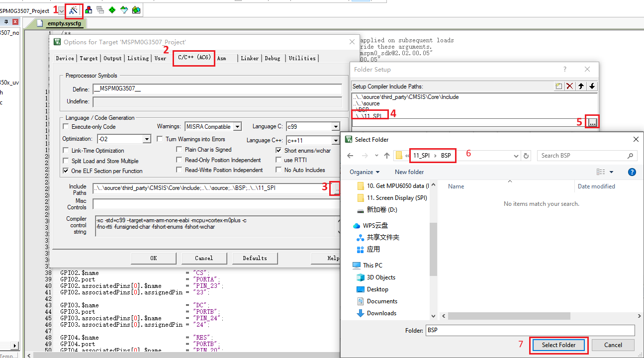The width and height of the screenshot is (644, 358).
Task: Enable No Auto Includes checkbox
Action: [x=279, y=170]
